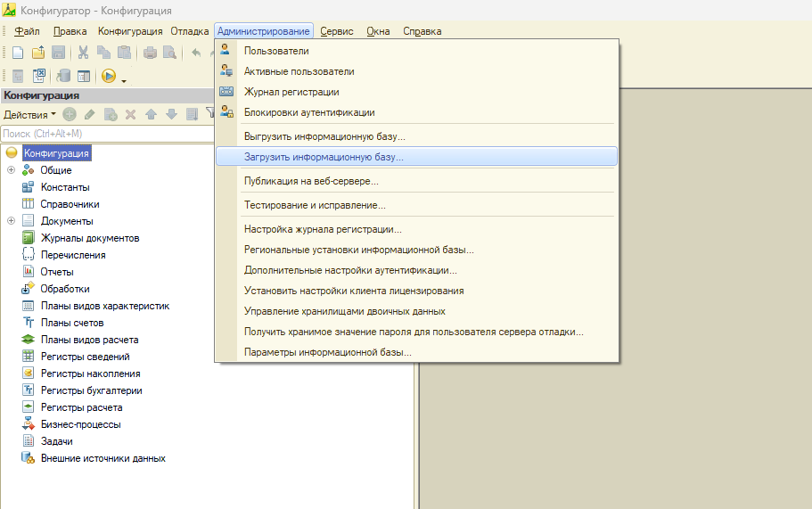Open the dropdown arrow next to the debug play button

click(x=124, y=81)
